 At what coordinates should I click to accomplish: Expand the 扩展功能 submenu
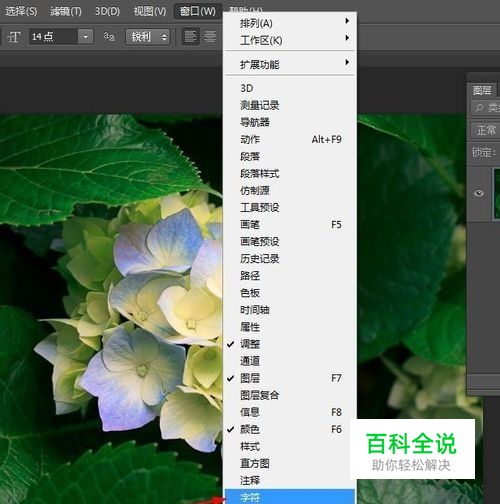pos(290,64)
